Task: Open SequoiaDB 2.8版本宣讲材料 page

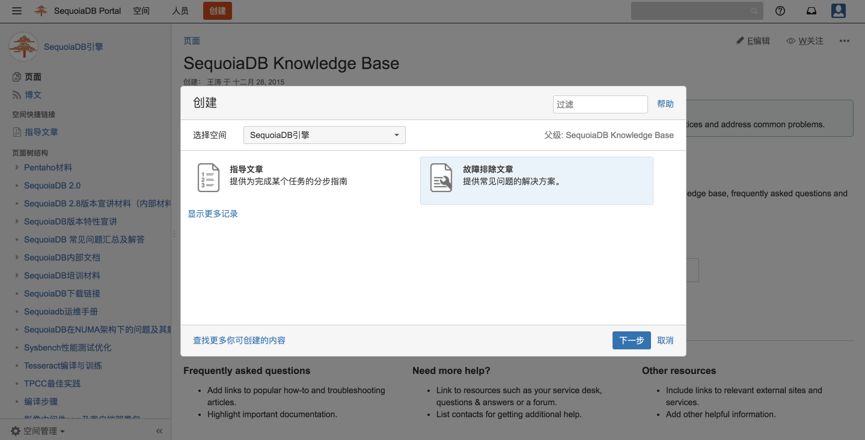Action: 98,203
